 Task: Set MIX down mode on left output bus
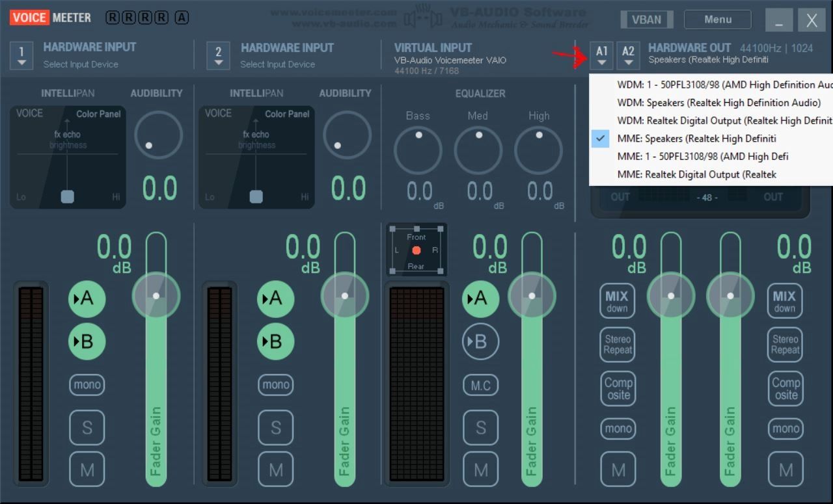617,301
